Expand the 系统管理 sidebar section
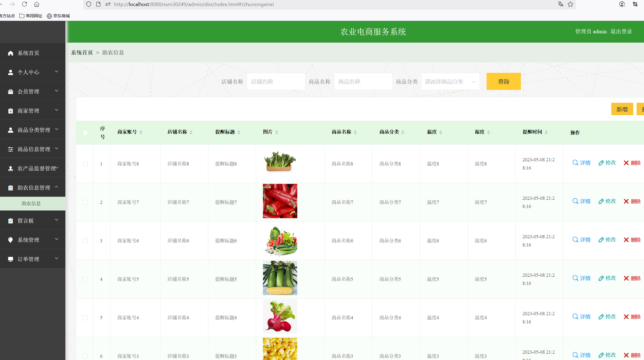This screenshot has width=644, height=360. click(x=28, y=240)
